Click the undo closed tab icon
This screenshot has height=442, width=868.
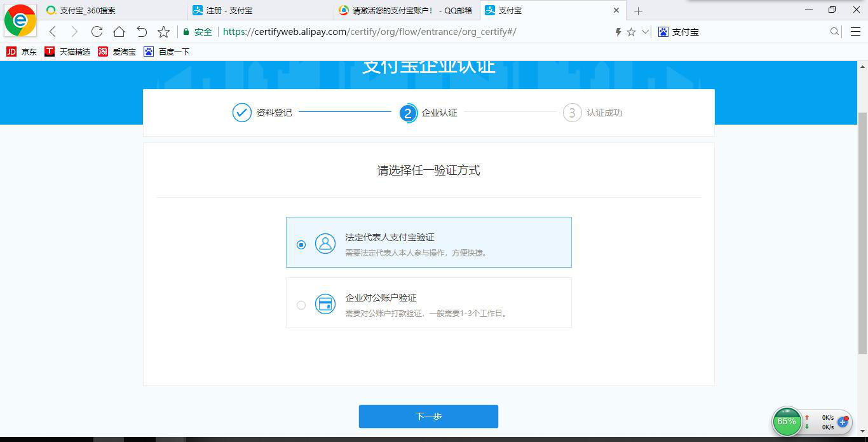tap(142, 32)
